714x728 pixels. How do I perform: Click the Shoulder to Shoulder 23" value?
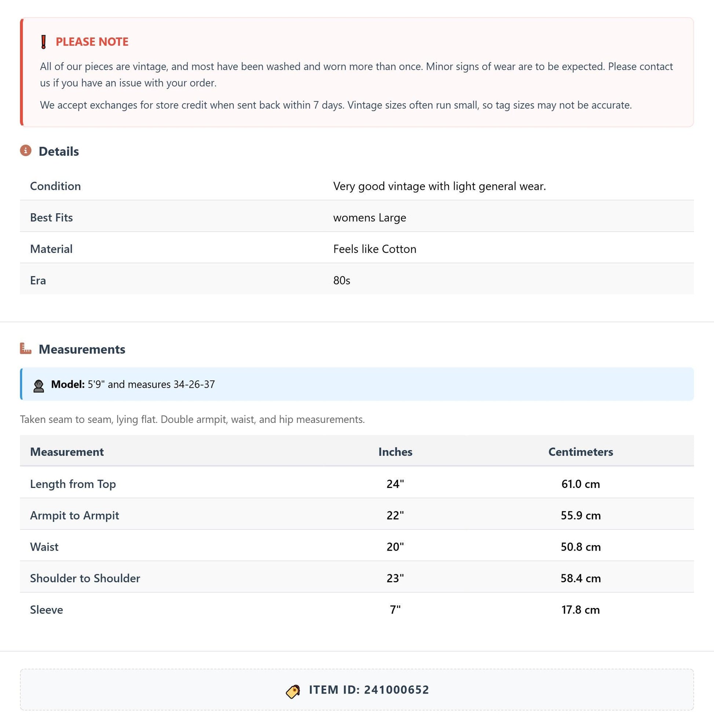pos(395,578)
